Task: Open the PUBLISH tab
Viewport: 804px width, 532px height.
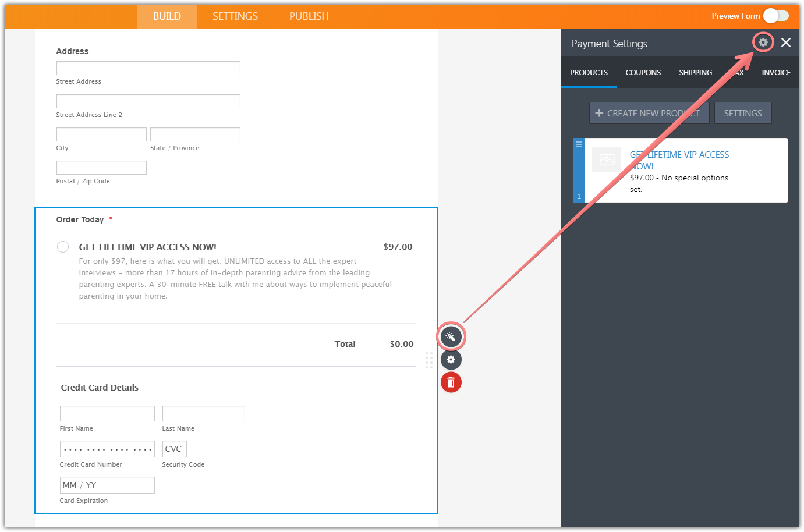Action: [x=309, y=16]
